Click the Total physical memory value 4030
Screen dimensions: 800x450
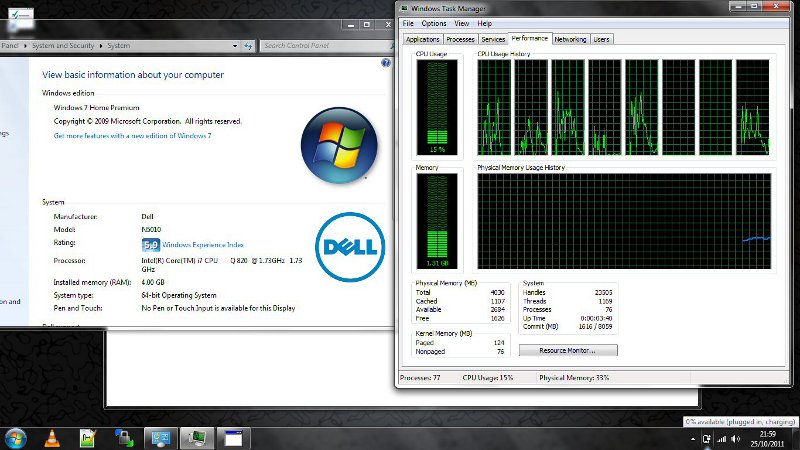tap(497, 293)
